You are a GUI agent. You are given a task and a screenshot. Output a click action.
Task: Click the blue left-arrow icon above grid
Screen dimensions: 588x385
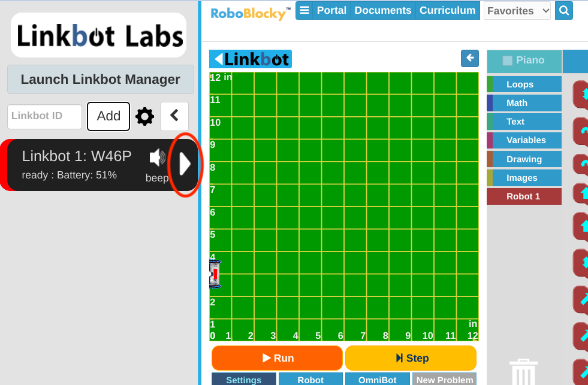[x=470, y=58]
